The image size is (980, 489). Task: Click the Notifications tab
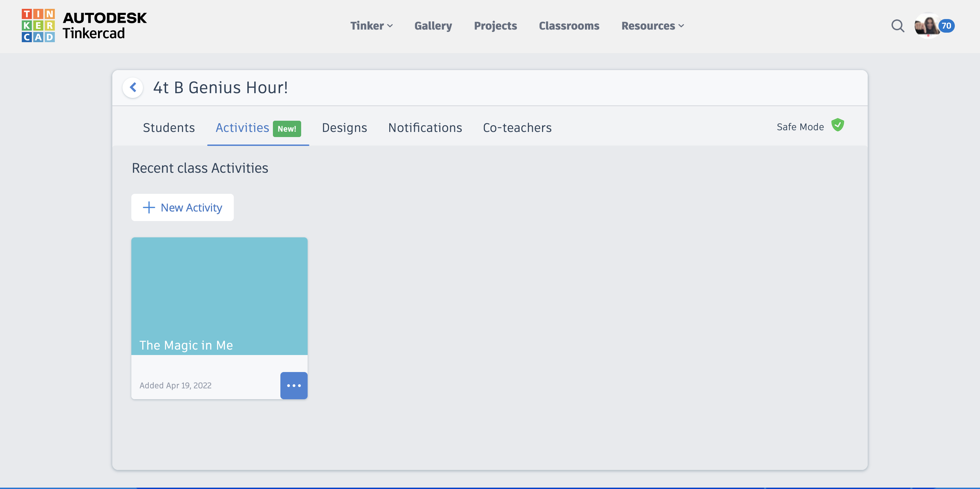[x=425, y=128]
